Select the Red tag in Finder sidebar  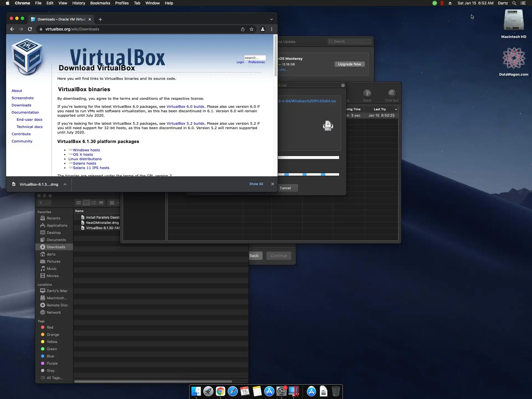[50, 327]
